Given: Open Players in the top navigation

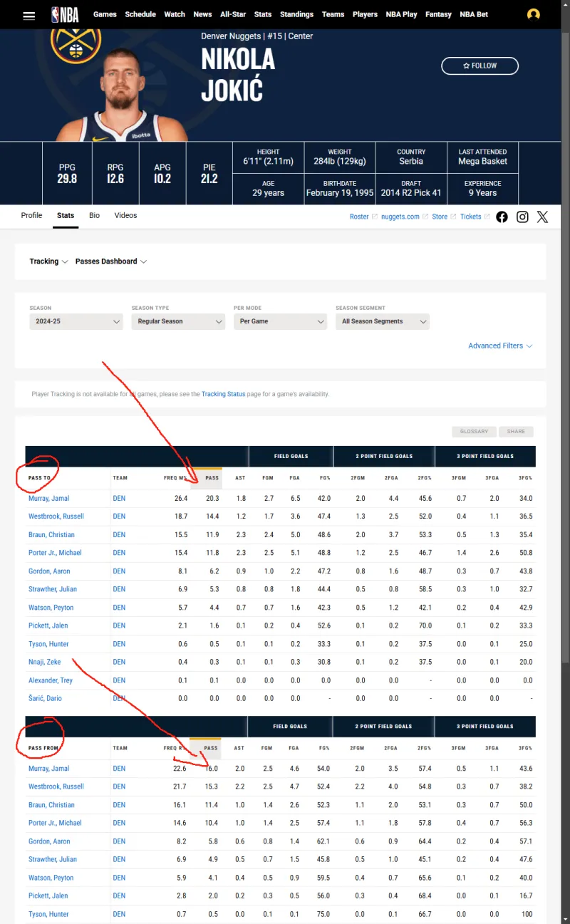Looking at the screenshot, I should coord(365,14).
